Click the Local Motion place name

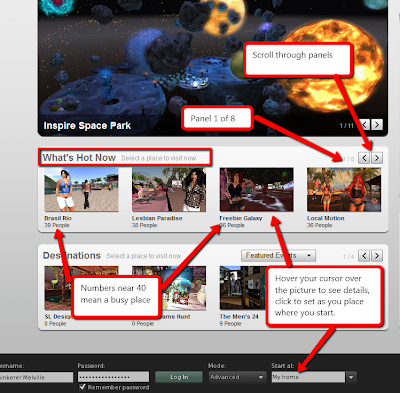326,218
